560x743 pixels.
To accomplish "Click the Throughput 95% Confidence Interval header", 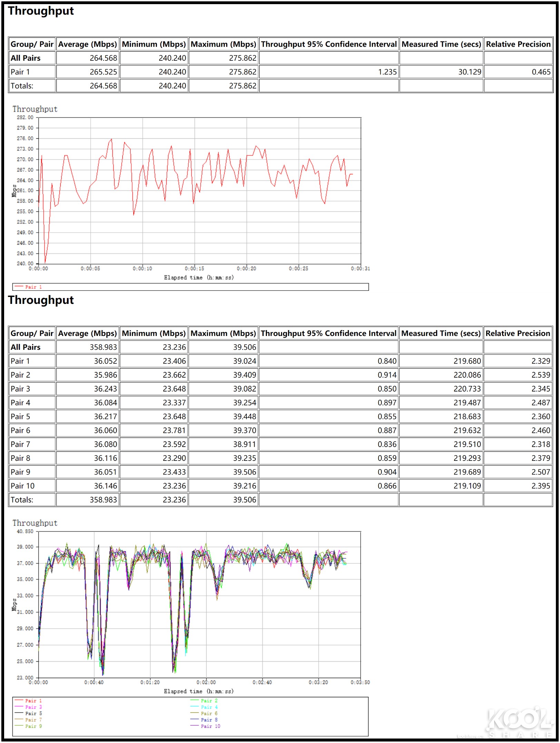I will click(x=328, y=44).
